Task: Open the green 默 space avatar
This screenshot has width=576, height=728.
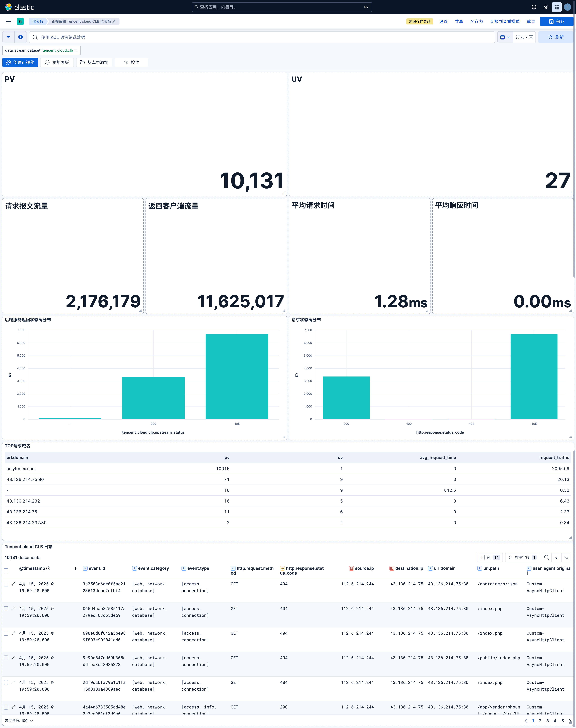Action: 20,21
